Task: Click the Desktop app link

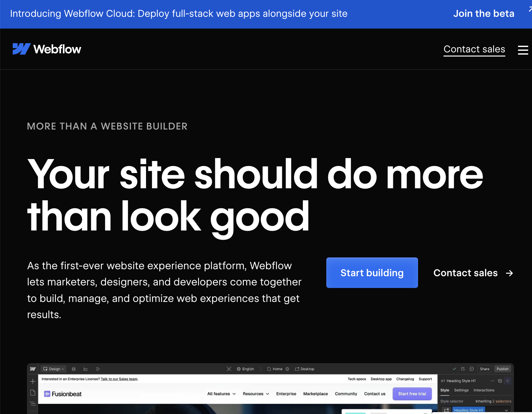Action: click(x=381, y=379)
